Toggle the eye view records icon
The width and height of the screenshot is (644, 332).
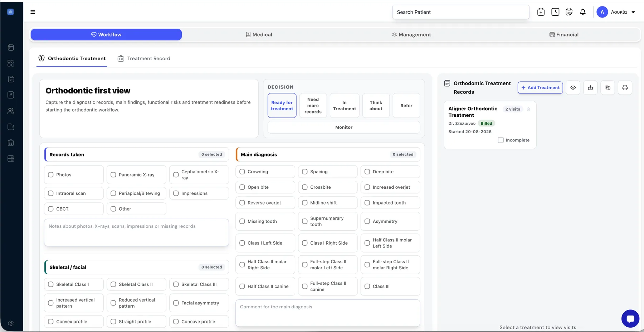coord(573,88)
